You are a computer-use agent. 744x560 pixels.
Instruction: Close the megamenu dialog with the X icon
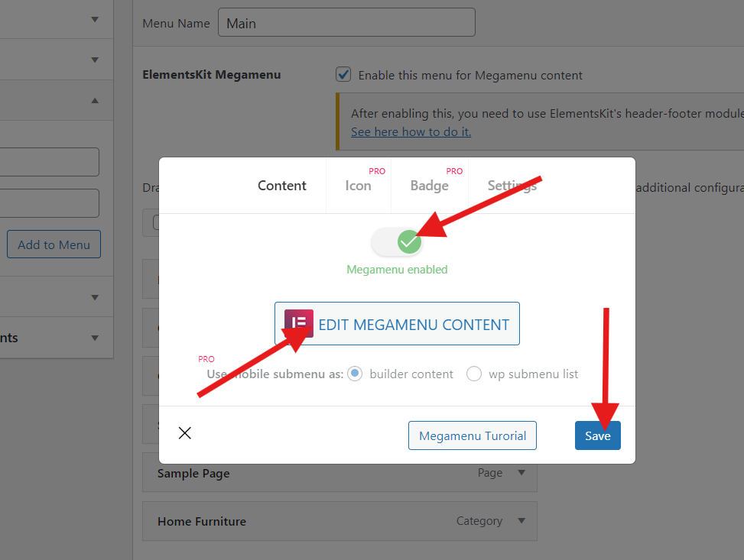click(x=184, y=433)
